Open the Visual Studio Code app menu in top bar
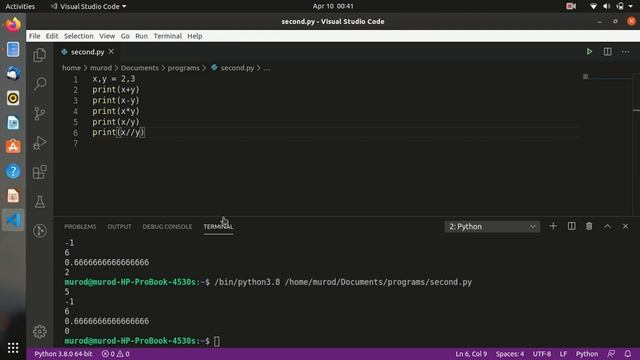640x360 pixels. pos(88,6)
